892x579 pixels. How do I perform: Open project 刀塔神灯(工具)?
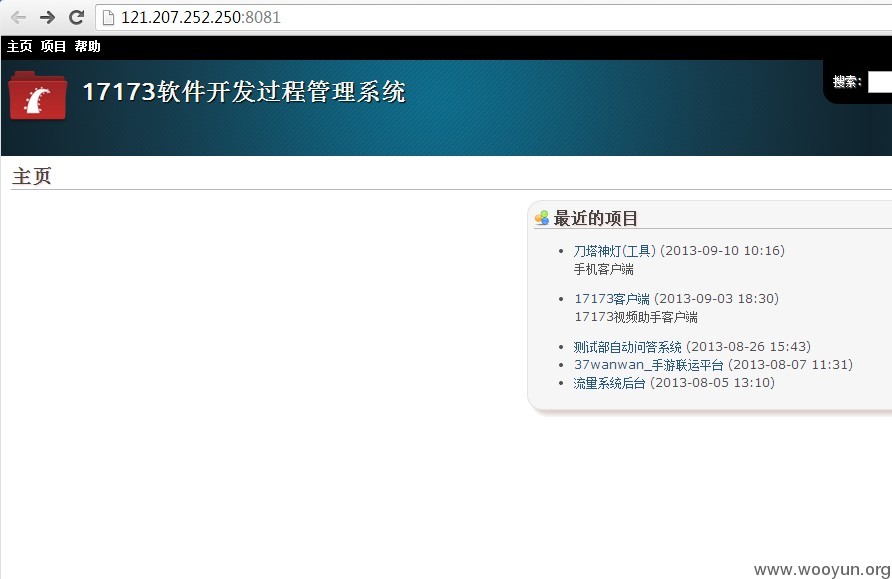click(x=614, y=251)
